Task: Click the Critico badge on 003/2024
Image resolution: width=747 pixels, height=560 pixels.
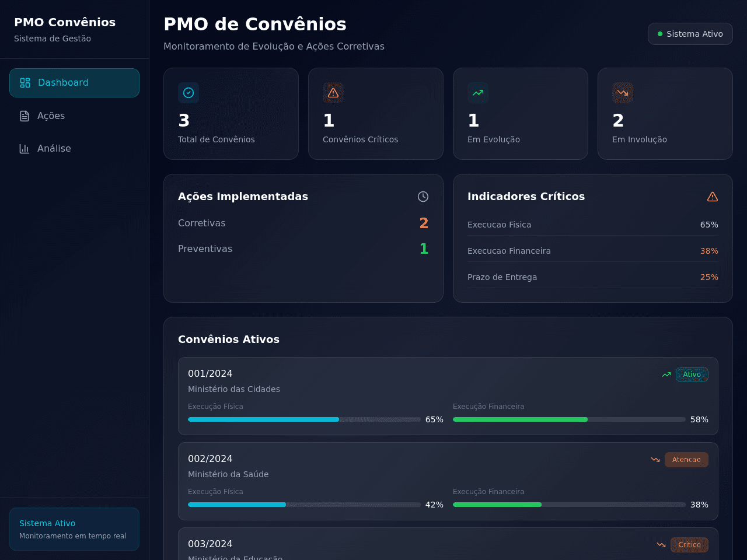Action: (x=689, y=545)
